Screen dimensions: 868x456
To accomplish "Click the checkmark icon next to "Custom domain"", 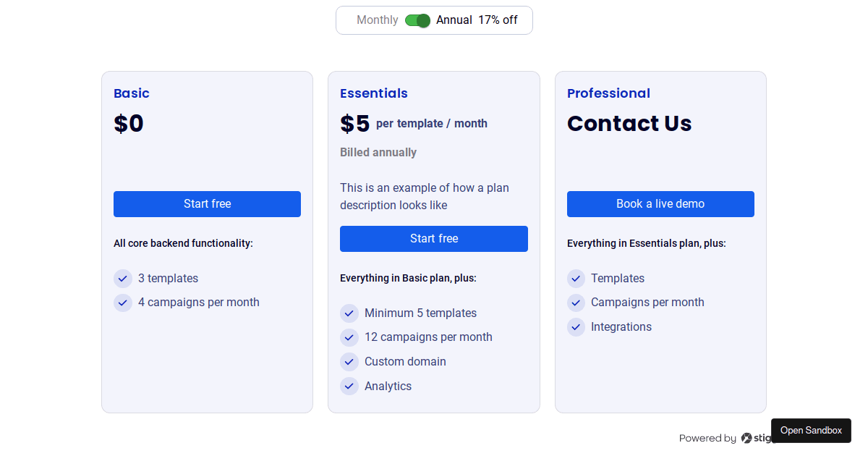I will tap(349, 361).
